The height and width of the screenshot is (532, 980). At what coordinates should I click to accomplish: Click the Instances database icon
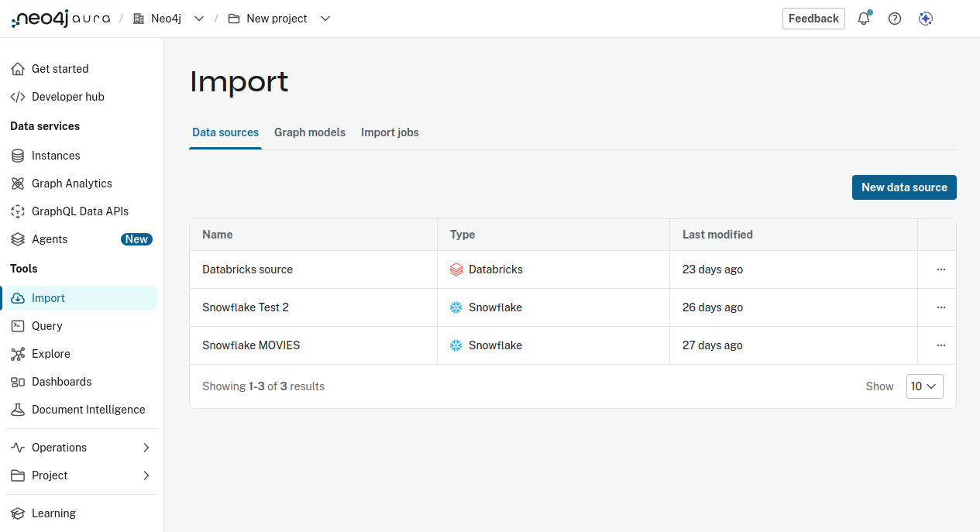(18, 156)
